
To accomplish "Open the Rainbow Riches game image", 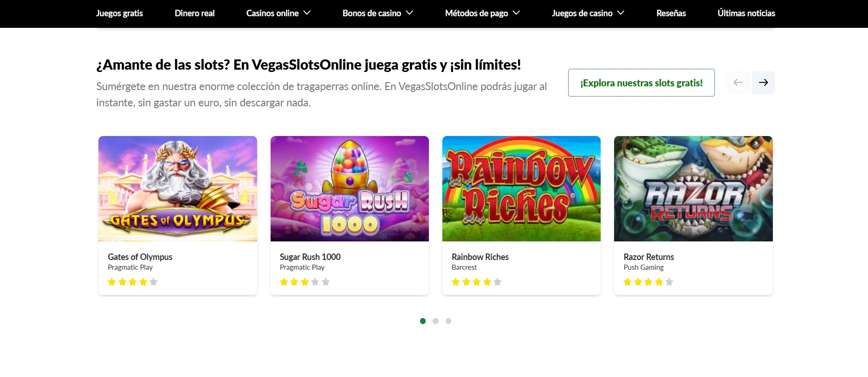I will pos(521,188).
